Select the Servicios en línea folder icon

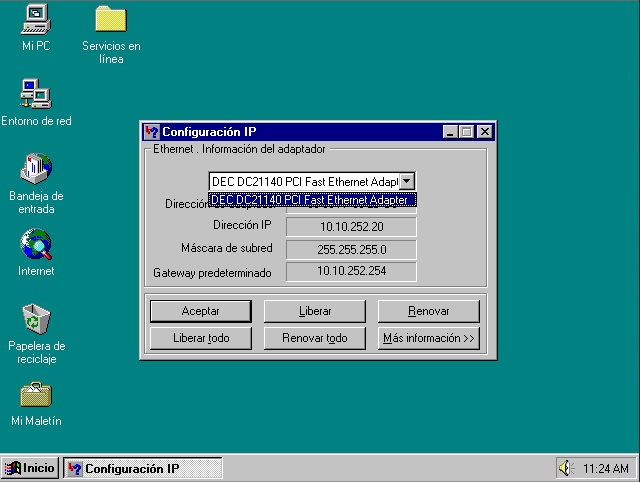pyautogui.click(x=111, y=19)
